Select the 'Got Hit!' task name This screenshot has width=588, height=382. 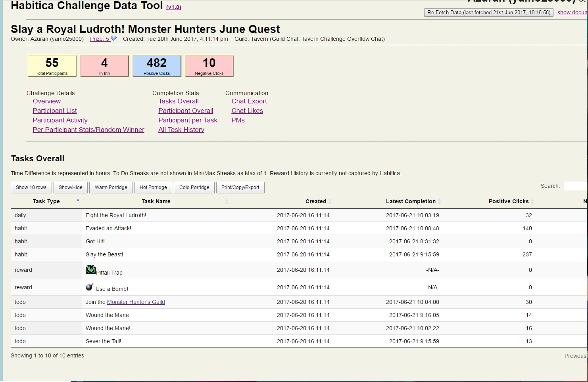(95, 241)
